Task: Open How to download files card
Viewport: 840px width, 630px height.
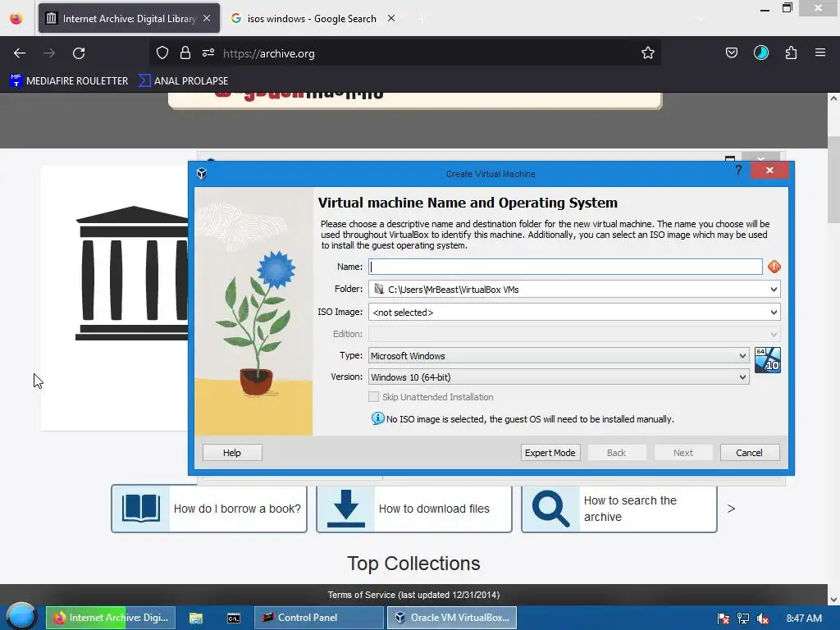Action: tap(414, 509)
